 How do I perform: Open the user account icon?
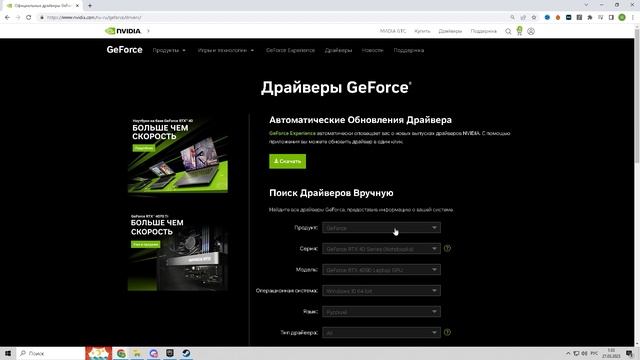click(x=531, y=31)
